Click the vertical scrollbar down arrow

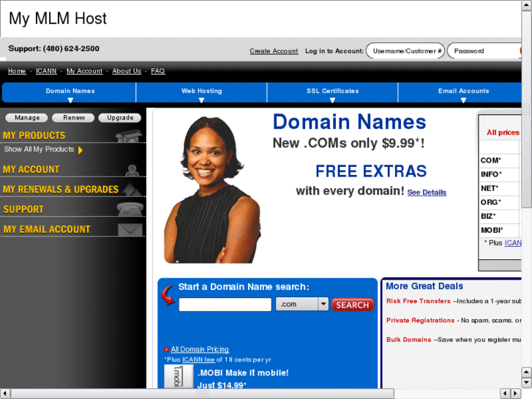click(527, 383)
